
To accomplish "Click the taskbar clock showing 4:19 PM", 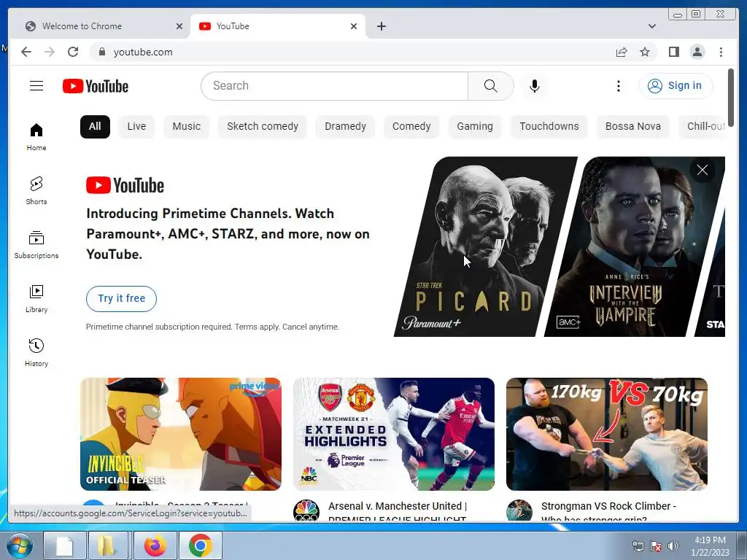I will click(710, 546).
